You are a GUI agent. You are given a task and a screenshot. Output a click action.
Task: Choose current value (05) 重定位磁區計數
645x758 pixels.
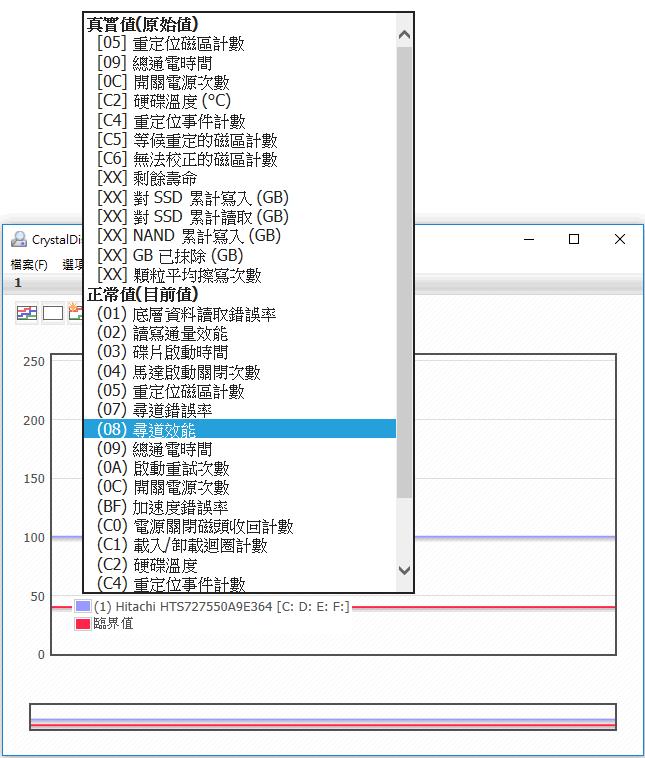point(240,391)
